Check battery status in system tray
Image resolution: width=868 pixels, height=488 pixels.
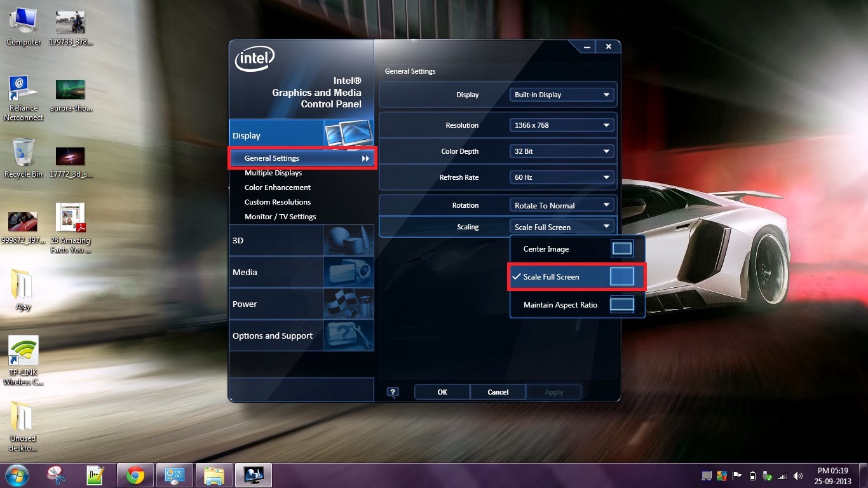point(752,475)
